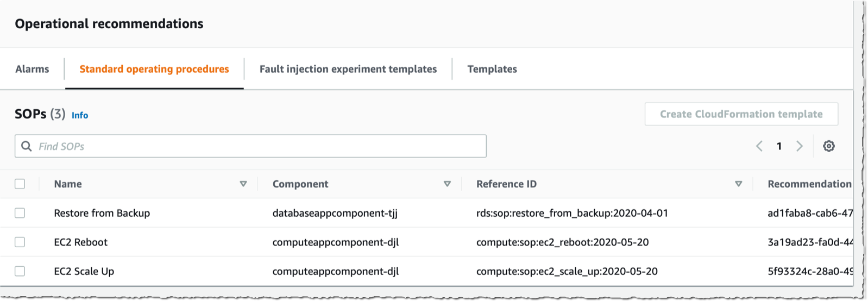Go to next page arrow
868x301 pixels.
(x=799, y=146)
